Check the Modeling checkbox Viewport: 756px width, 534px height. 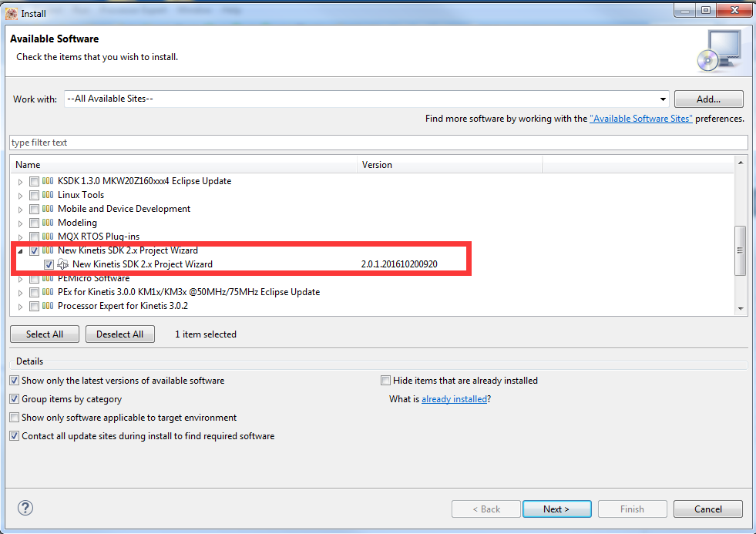pyautogui.click(x=34, y=223)
